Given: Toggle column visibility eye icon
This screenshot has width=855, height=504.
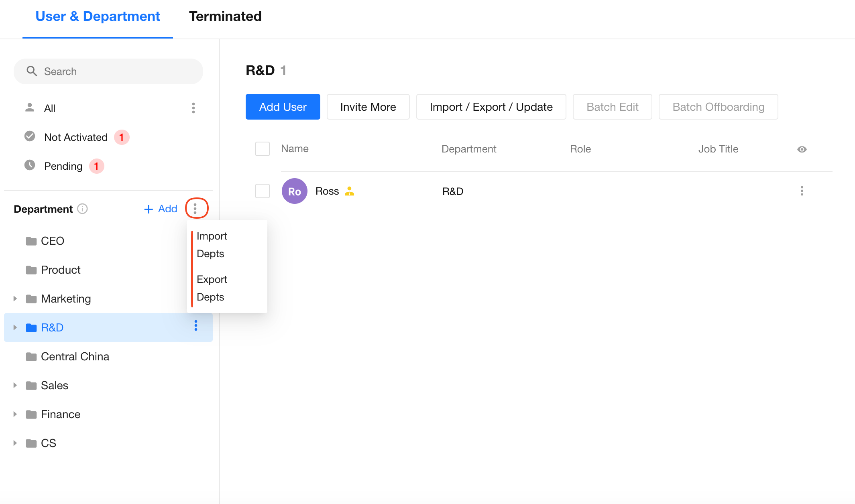Looking at the screenshot, I should (x=802, y=149).
